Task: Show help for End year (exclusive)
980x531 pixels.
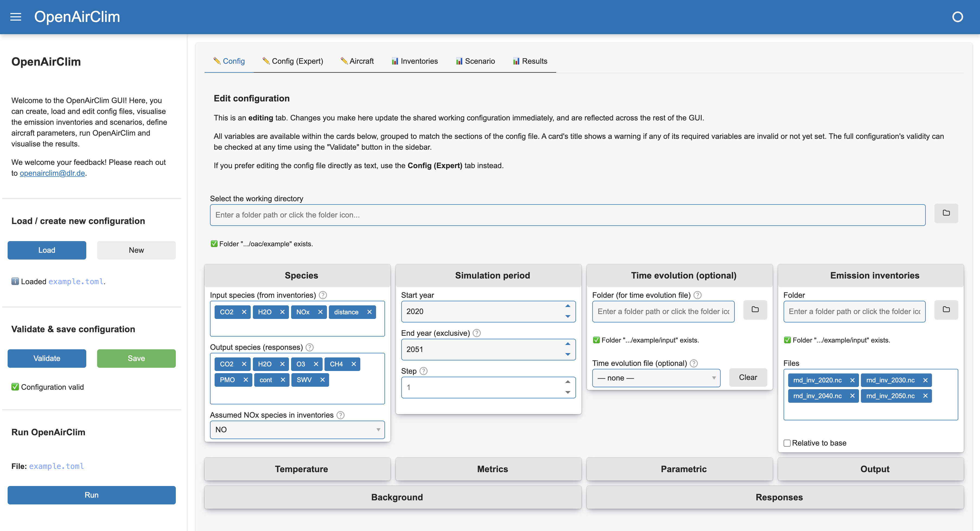Action: pos(477,333)
